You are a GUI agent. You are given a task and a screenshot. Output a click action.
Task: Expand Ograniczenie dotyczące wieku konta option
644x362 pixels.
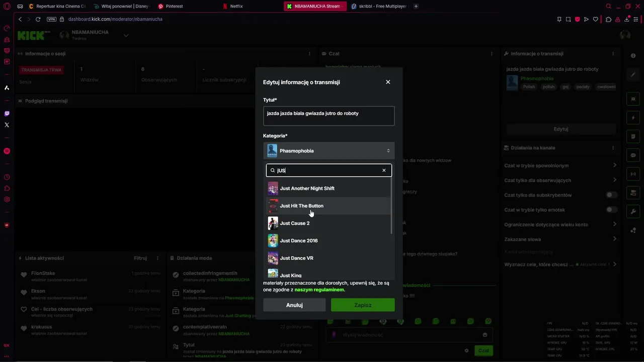pos(614,224)
